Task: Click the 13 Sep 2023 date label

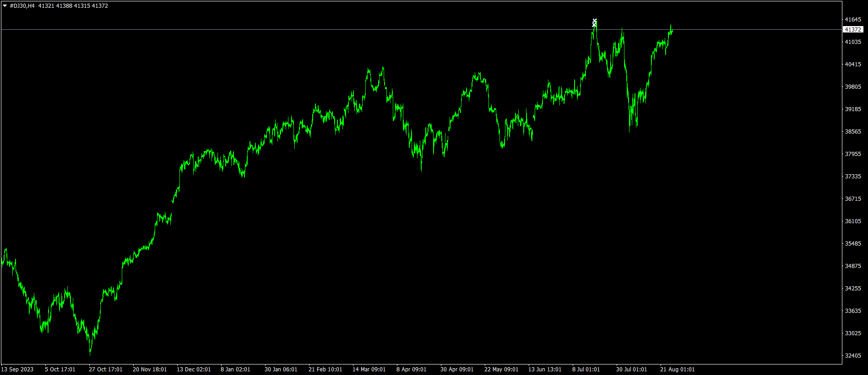Action: (17, 370)
